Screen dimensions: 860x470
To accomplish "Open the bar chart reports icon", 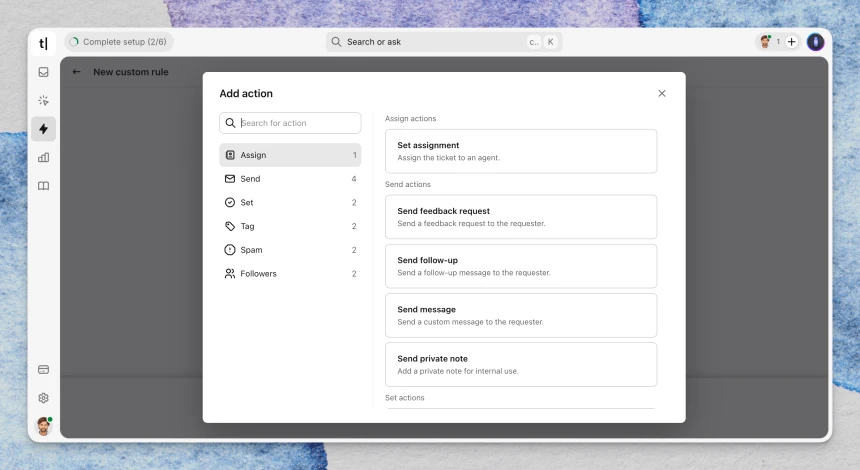I will (43, 157).
